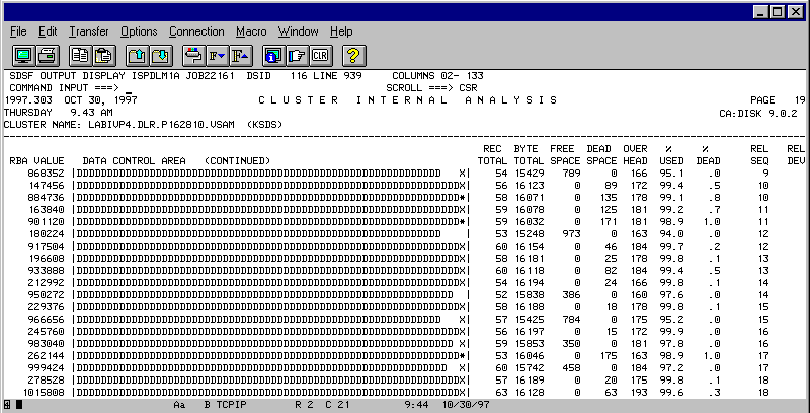This screenshot has height=413, width=810.
Task: Maximize the terminal emulator window
Action: pyautogui.click(x=777, y=12)
